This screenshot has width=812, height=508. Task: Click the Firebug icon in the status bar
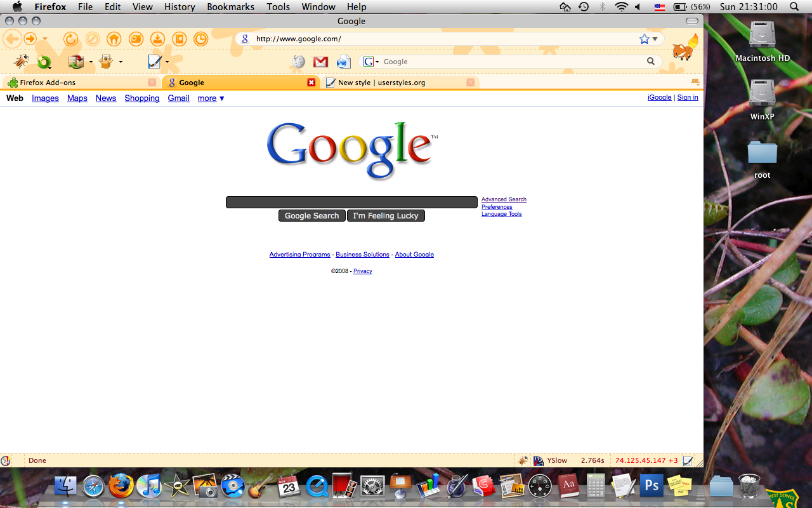click(523, 460)
